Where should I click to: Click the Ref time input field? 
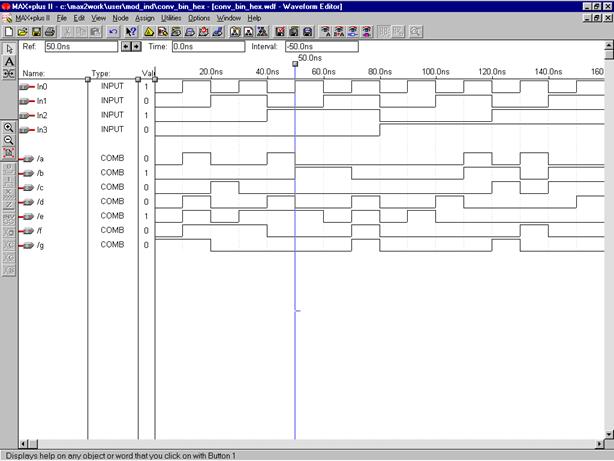point(79,46)
